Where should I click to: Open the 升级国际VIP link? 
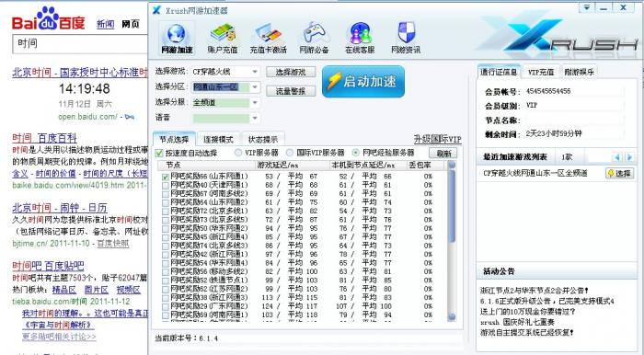(x=438, y=139)
